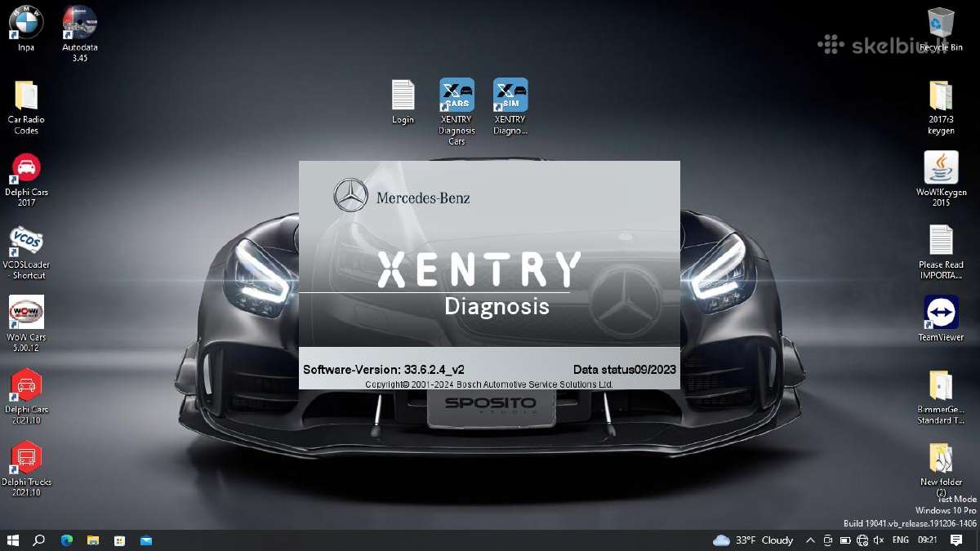The width and height of the screenshot is (980, 551).
Task: Click Software-Version 33.6.2.4_v2 text
Action: (x=384, y=370)
